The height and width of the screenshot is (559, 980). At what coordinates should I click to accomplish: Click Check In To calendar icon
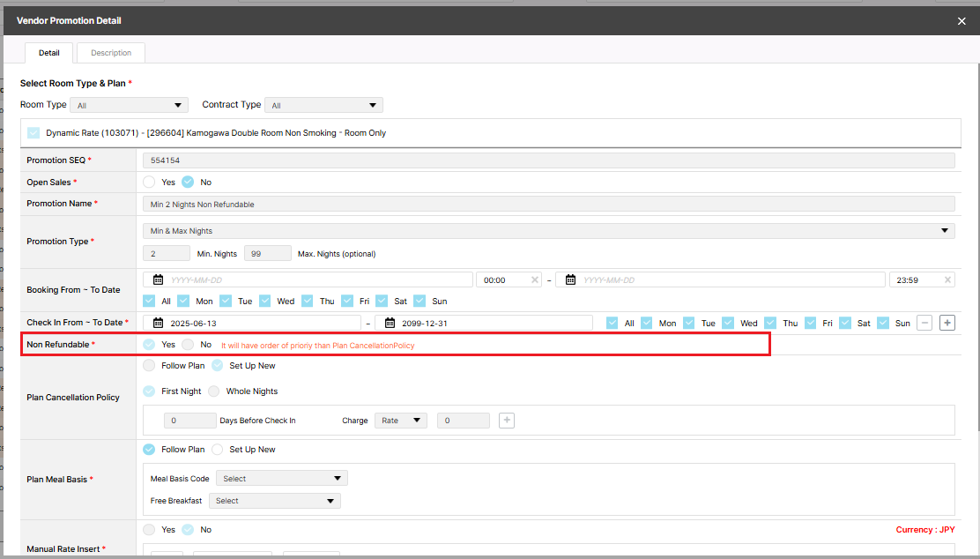click(x=390, y=323)
